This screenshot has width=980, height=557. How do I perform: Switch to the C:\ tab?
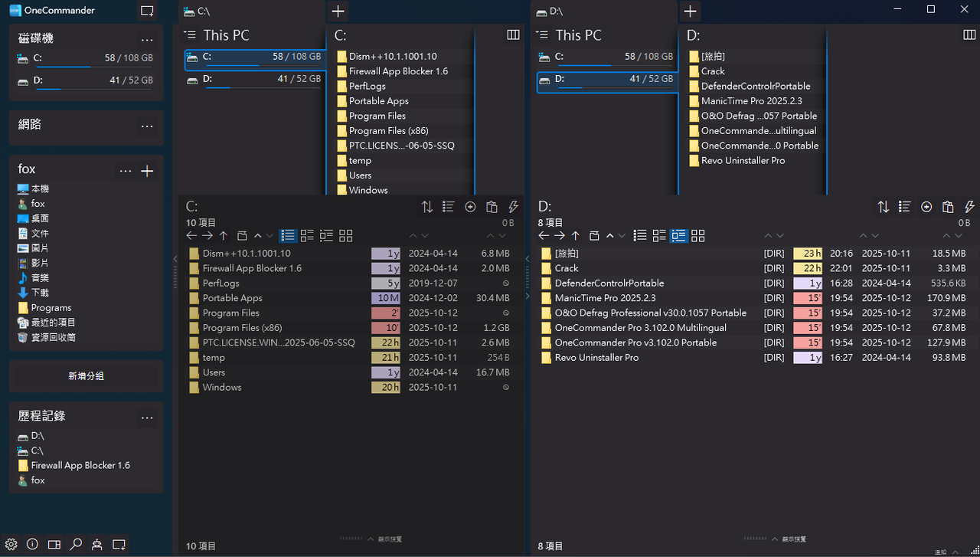click(x=252, y=11)
